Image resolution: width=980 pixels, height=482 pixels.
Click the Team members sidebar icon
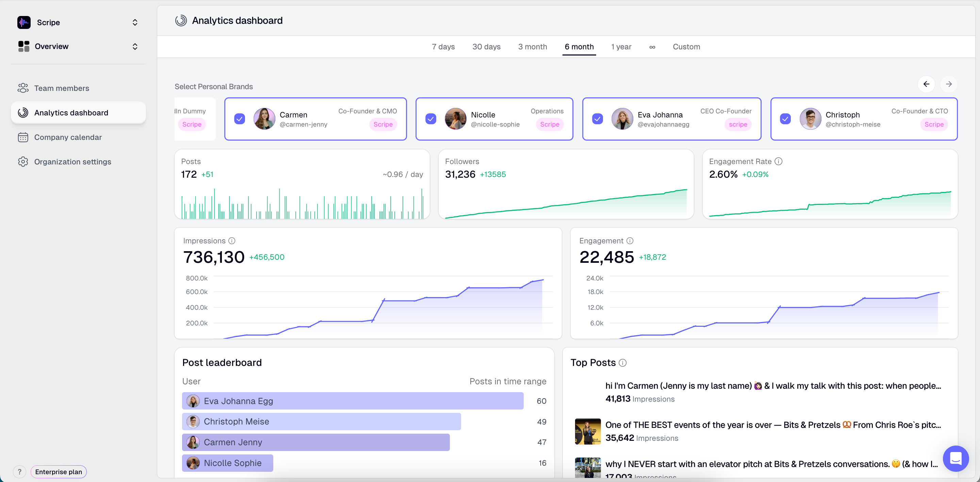click(23, 88)
